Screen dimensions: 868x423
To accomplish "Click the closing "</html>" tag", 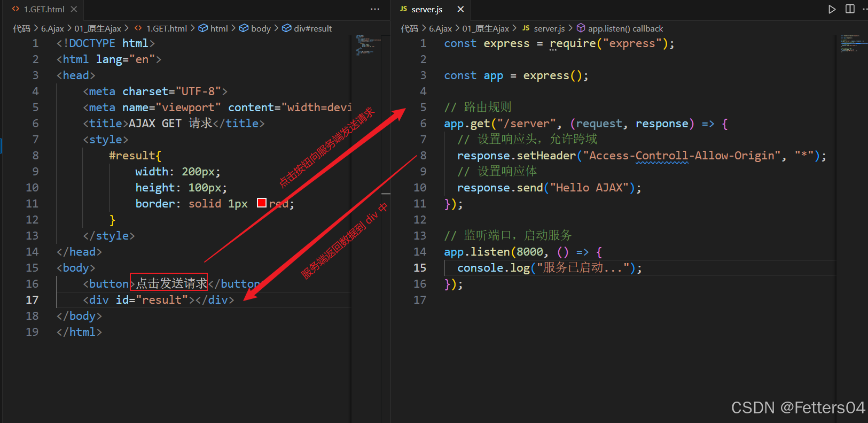I will [x=79, y=332].
